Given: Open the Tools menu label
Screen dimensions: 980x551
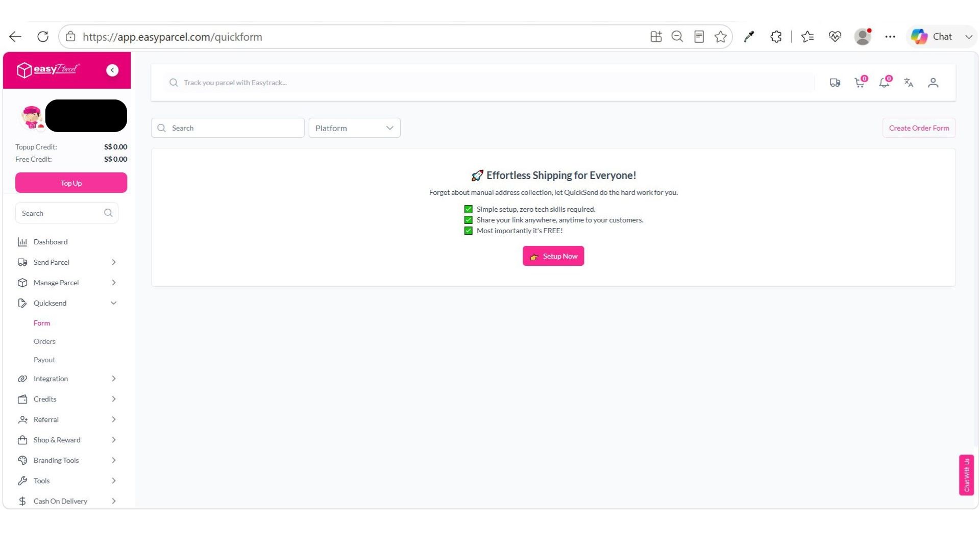Looking at the screenshot, I should [x=42, y=481].
